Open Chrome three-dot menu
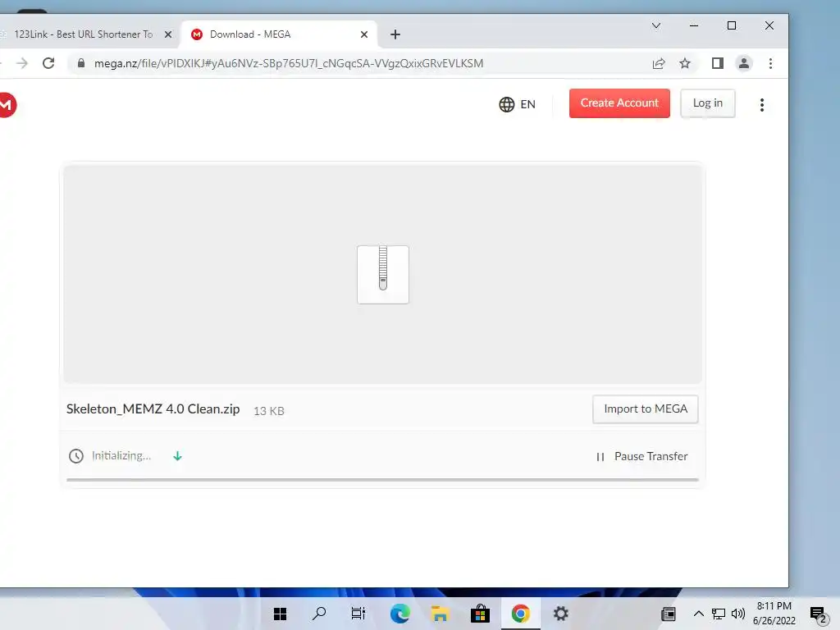The image size is (840, 630). tap(770, 63)
